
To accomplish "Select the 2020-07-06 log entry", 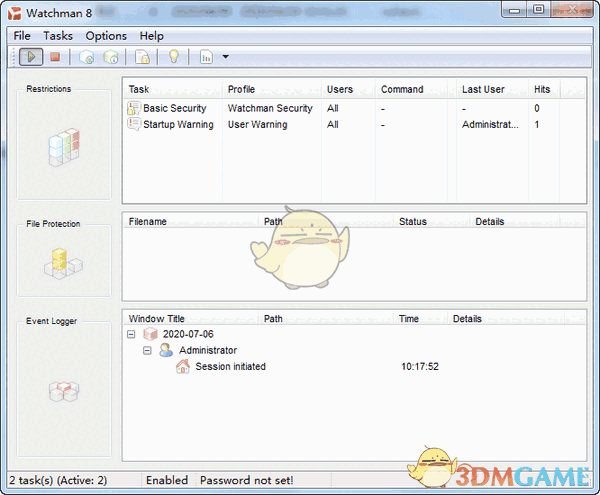I will [x=188, y=334].
